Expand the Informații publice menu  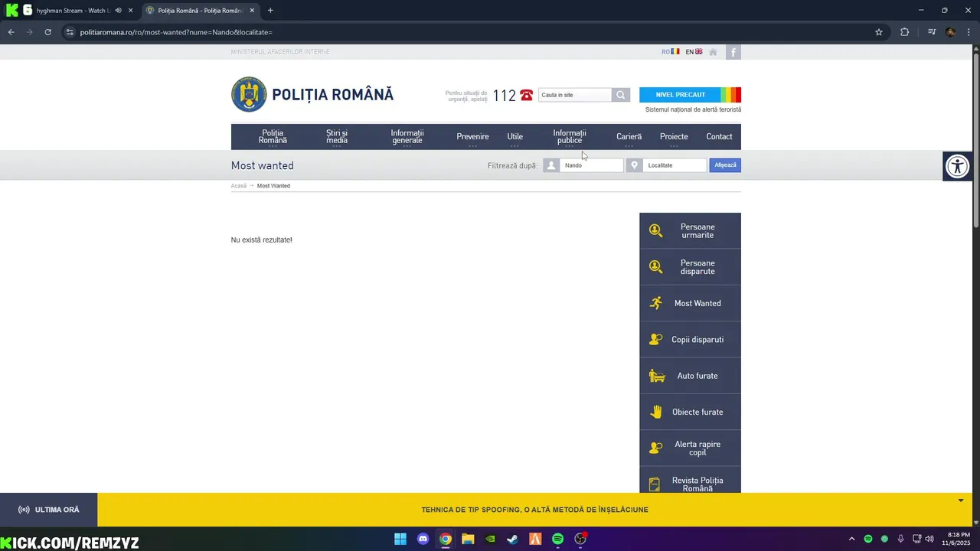point(570,137)
